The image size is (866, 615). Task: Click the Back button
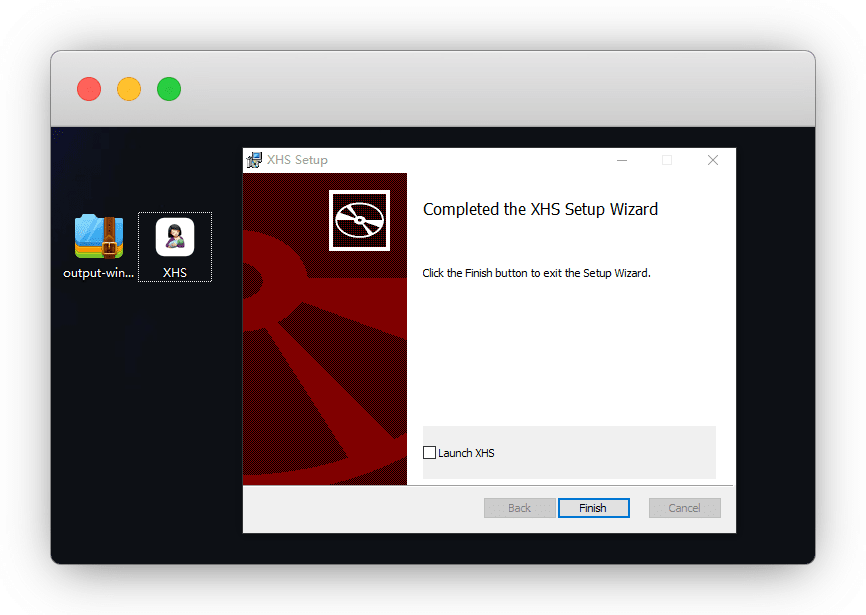(519, 508)
